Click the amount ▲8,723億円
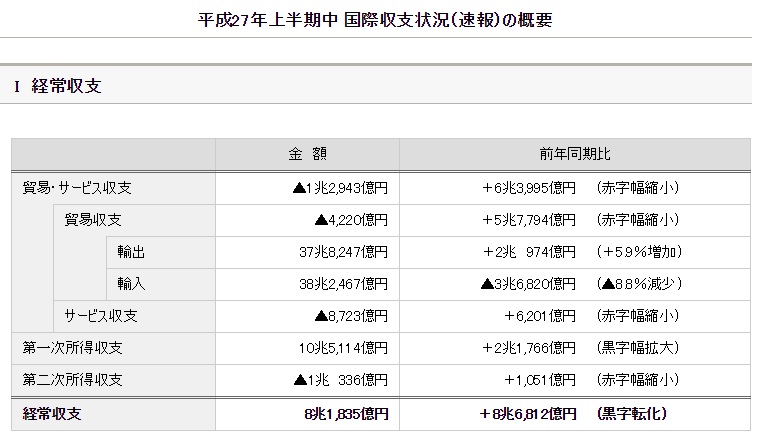 pyautogui.click(x=351, y=316)
